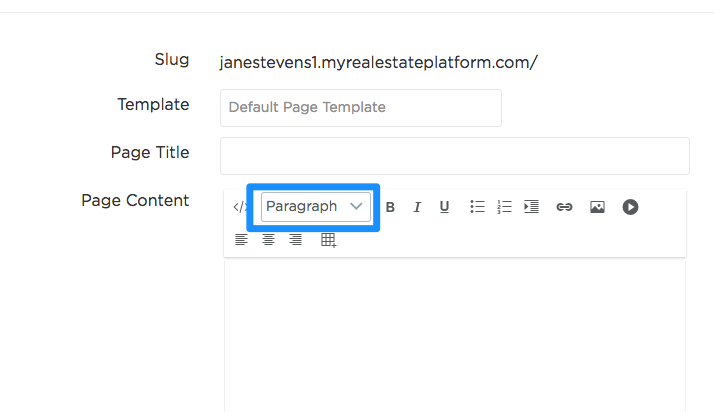The image size is (714, 412).
Task: Increase the paragraph indent
Action: [531, 207]
